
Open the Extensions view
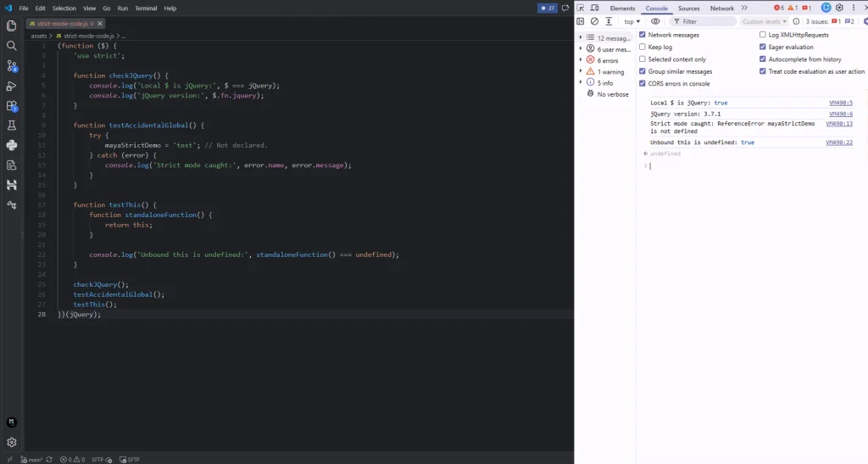click(x=12, y=106)
